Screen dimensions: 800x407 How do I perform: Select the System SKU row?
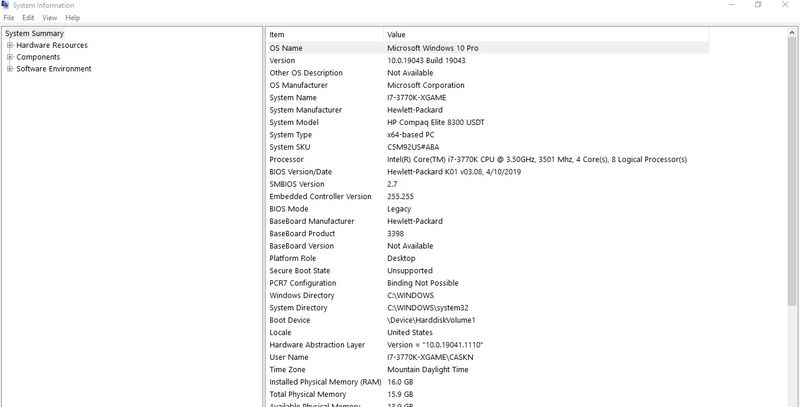pyautogui.click(x=487, y=147)
